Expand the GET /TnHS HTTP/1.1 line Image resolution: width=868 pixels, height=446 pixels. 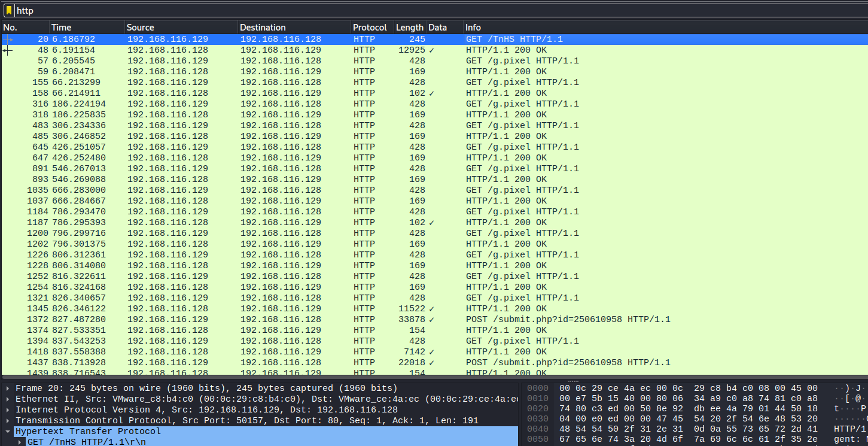tap(21, 442)
